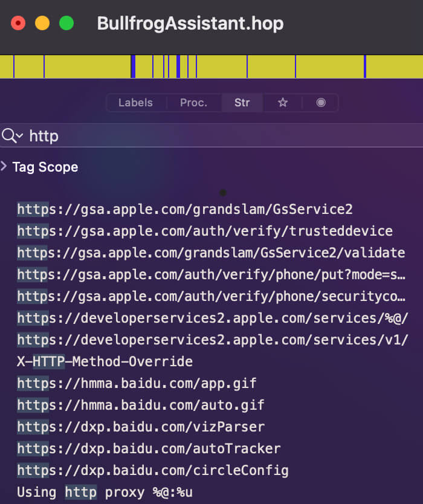
Task: Click the widest blue segment in navigation bar
Action: pos(133,66)
